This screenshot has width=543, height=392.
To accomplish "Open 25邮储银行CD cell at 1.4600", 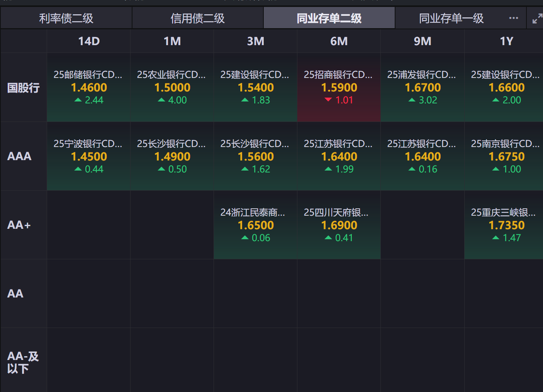I will coord(89,88).
